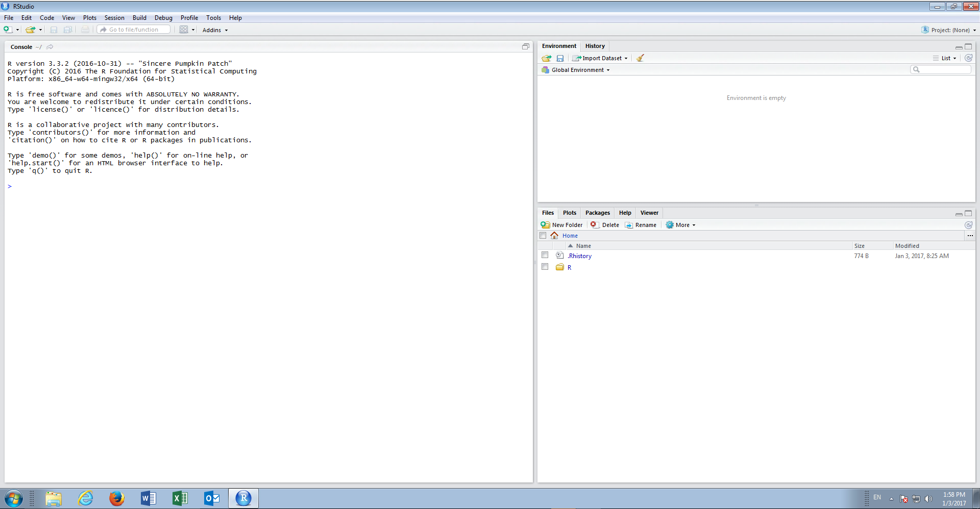980x509 pixels.
Task: Open the .Rhistory file link
Action: coord(580,256)
